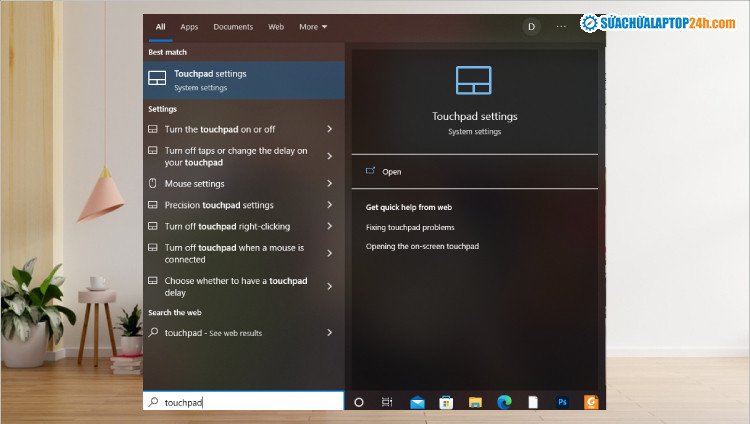Click touchpad icon beside Turn off taps result
The width and height of the screenshot is (750, 424).
(153, 150)
